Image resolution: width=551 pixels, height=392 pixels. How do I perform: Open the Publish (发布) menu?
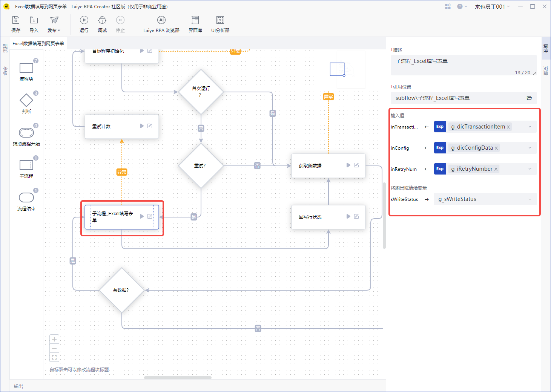click(54, 24)
